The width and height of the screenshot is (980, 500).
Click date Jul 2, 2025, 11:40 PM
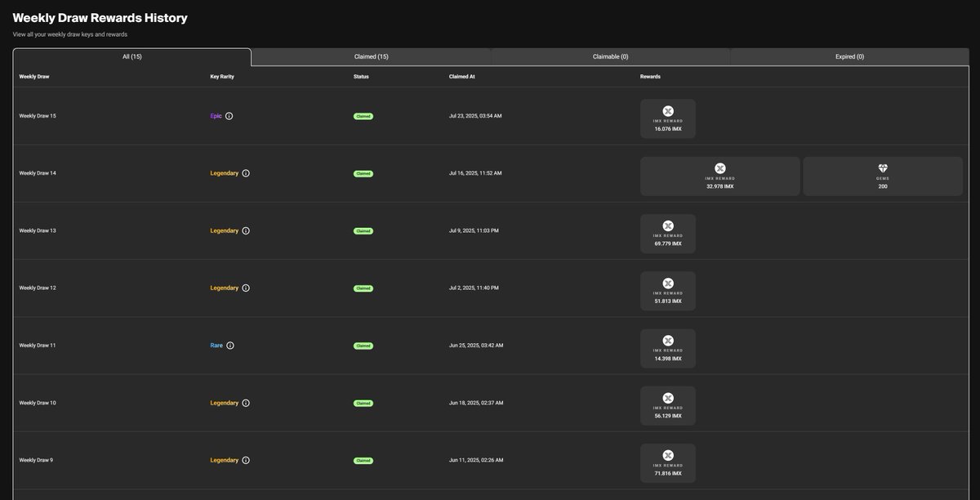(474, 288)
